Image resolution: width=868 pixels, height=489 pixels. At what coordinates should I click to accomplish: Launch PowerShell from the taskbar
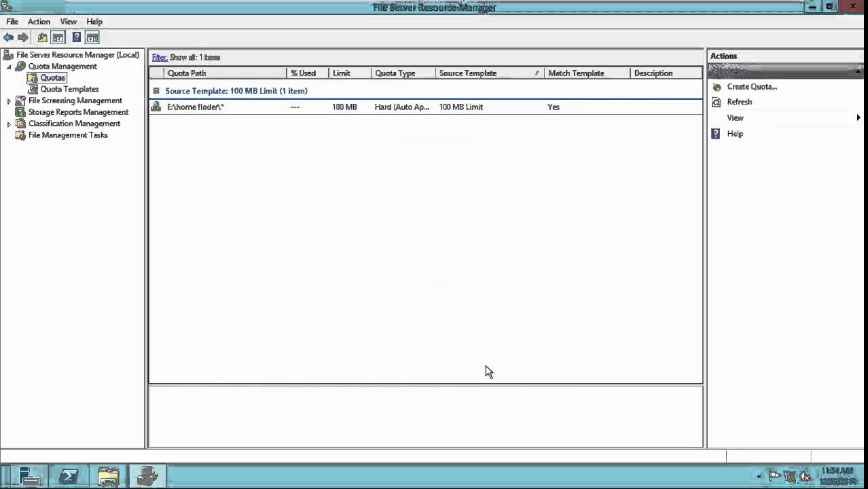pos(69,476)
